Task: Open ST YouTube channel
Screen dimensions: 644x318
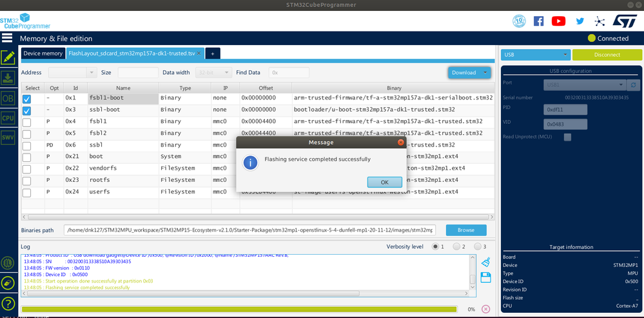Action: pyautogui.click(x=558, y=21)
